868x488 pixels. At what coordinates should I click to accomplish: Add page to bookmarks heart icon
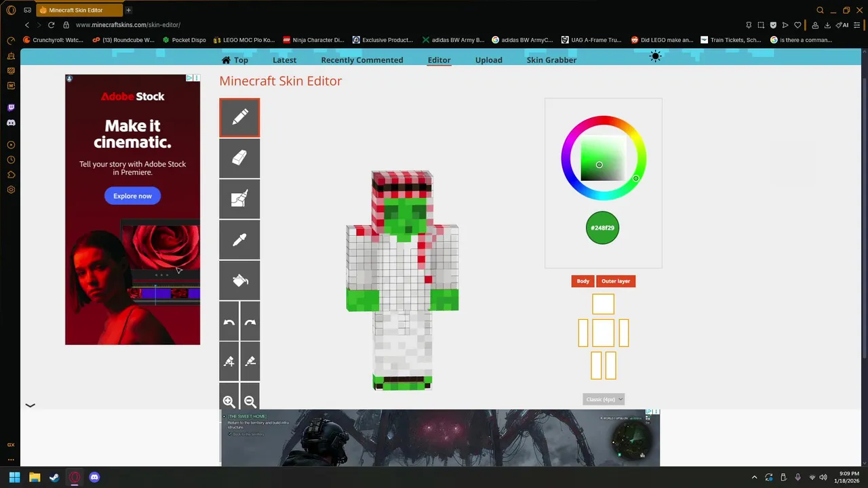click(x=797, y=25)
